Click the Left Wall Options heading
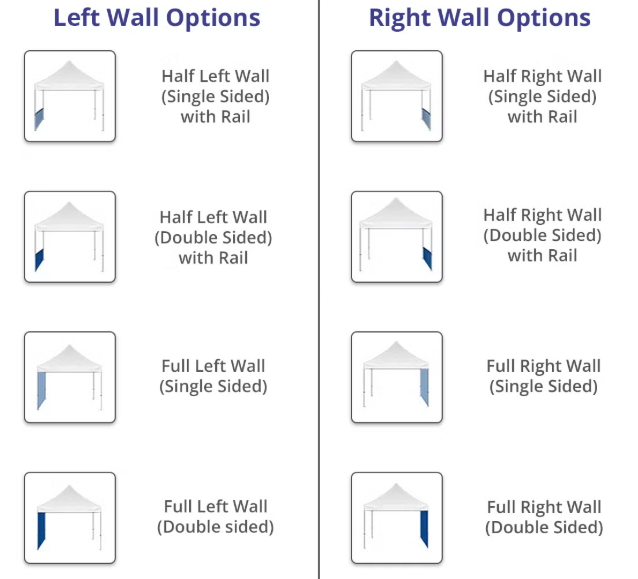638x579 pixels. pyautogui.click(x=157, y=18)
